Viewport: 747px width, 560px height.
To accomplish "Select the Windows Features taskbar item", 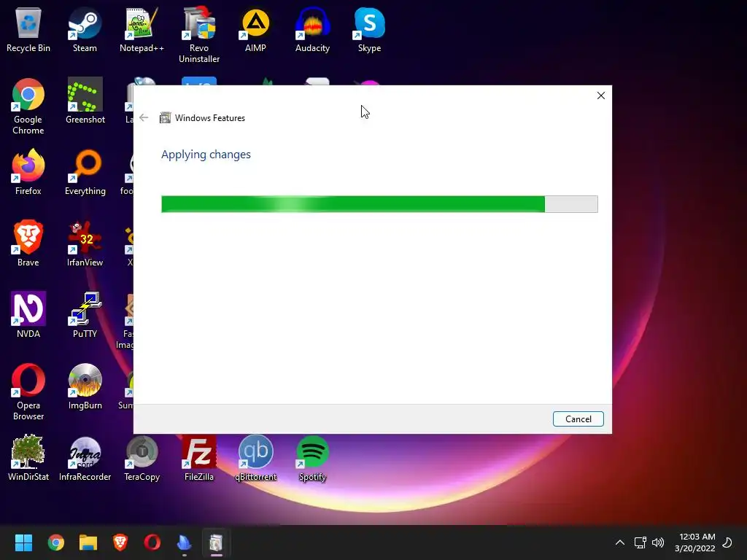I will click(x=216, y=542).
